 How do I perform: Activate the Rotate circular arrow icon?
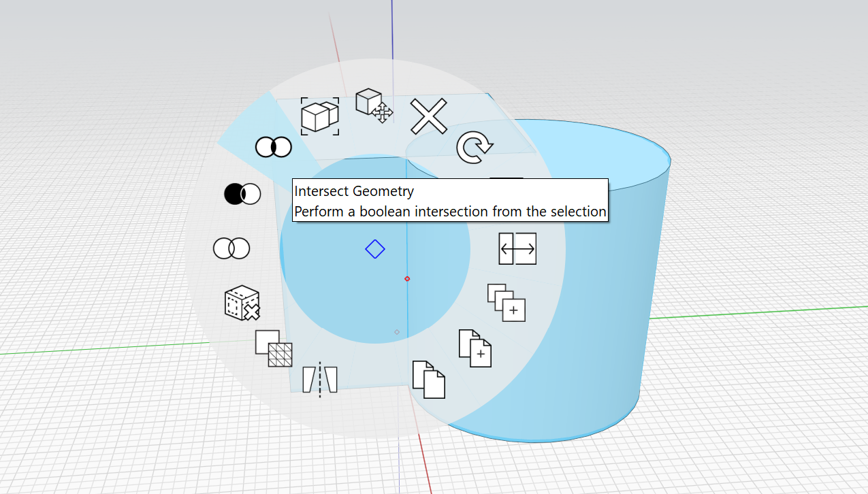(474, 148)
